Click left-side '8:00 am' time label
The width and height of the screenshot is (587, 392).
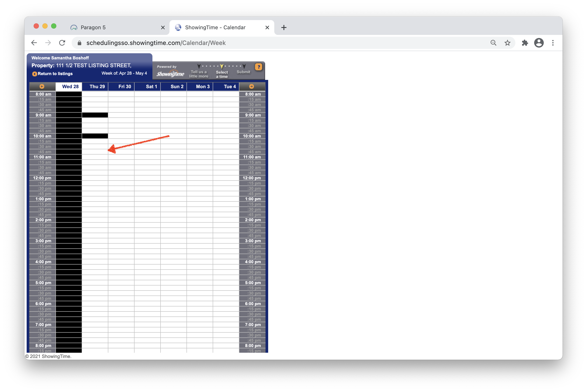click(43, 94)
